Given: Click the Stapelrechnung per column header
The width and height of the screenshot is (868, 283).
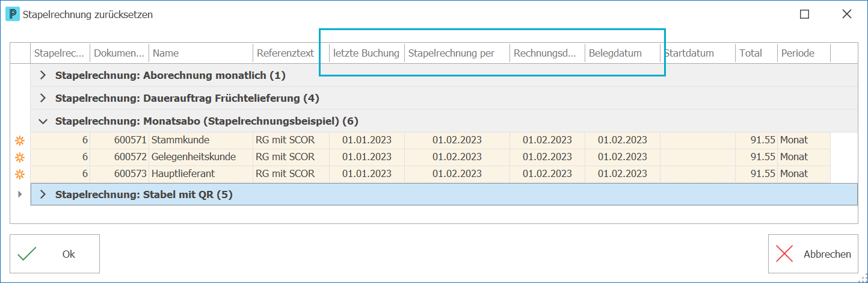Looking at the screenshot, I should tap(457, 53).
